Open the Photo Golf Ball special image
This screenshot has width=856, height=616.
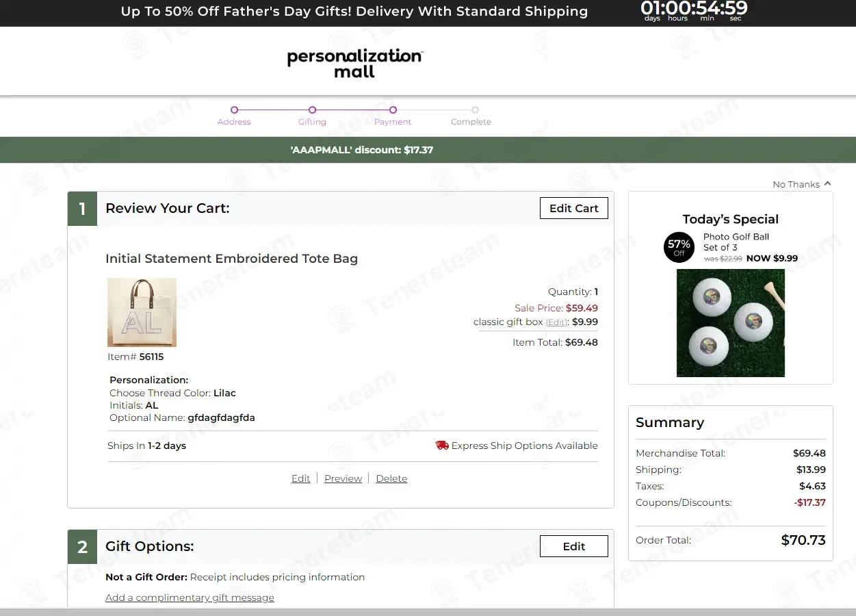click(731, 323)
